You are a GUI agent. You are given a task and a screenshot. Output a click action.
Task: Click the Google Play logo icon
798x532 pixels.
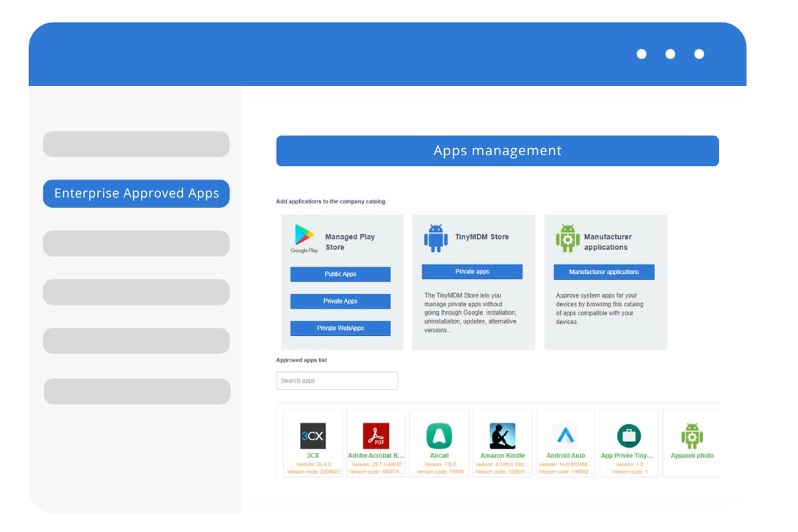coord(304,239)
